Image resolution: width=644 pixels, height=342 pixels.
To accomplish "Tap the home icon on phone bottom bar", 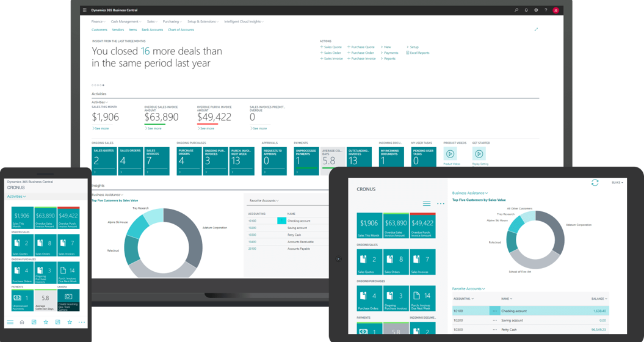I will click(22, 322).
